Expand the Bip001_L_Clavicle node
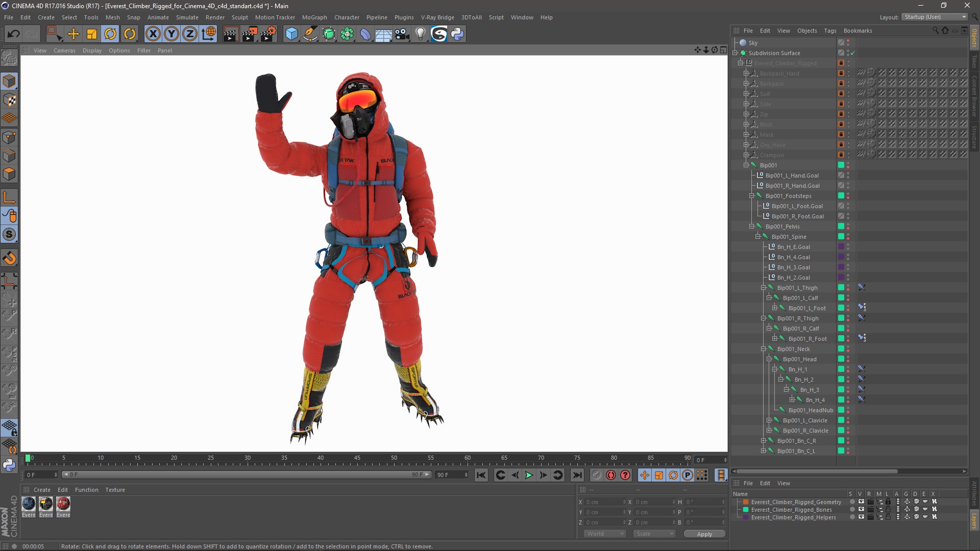This screenshot has height=551, width=980. [x=769, y=420]
